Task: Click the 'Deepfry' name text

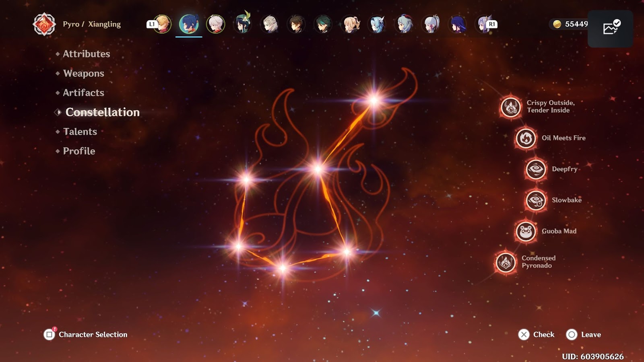Action: point(565,169)
